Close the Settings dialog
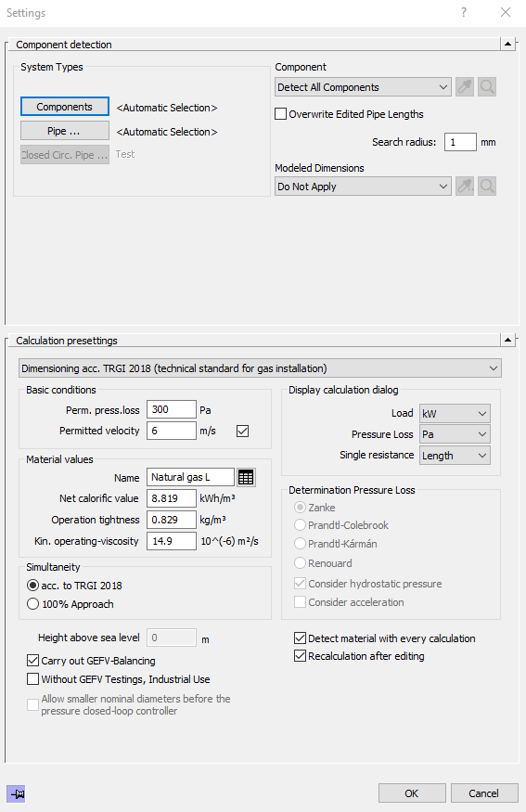 coord(506,12)
